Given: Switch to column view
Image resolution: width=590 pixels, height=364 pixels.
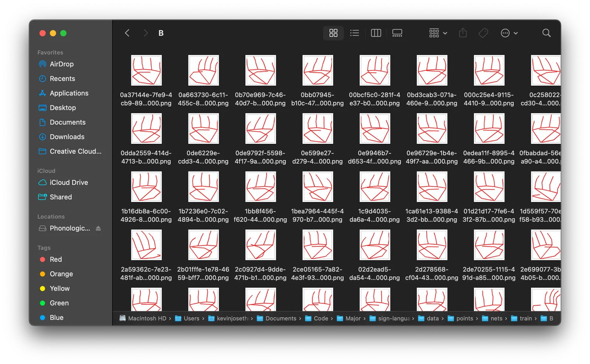Looking at the screenshot, I should 376,33.
